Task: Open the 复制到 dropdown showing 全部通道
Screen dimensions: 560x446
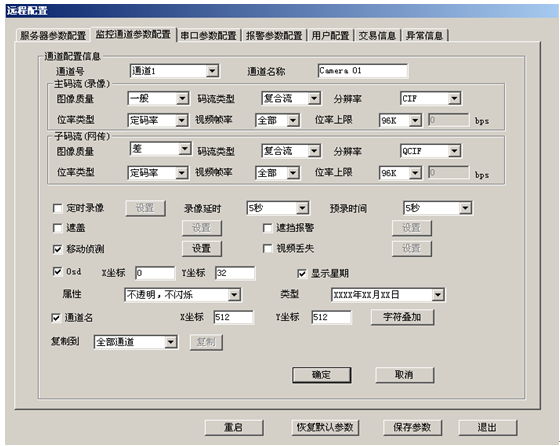Action: 136,342
